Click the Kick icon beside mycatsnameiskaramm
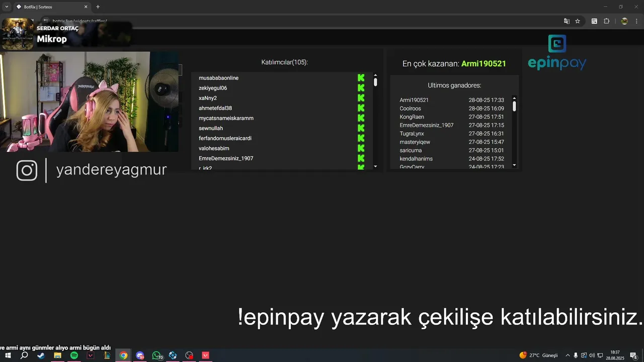 [x=361, y=118]
